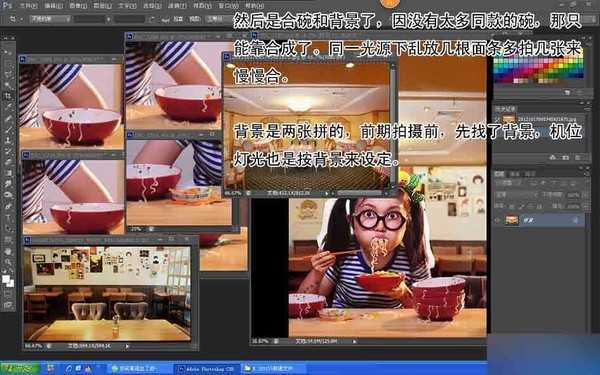The height and width of the screenshot is (375, 600).
Task: Select the Gradient tool
Action: coord(8,173)
